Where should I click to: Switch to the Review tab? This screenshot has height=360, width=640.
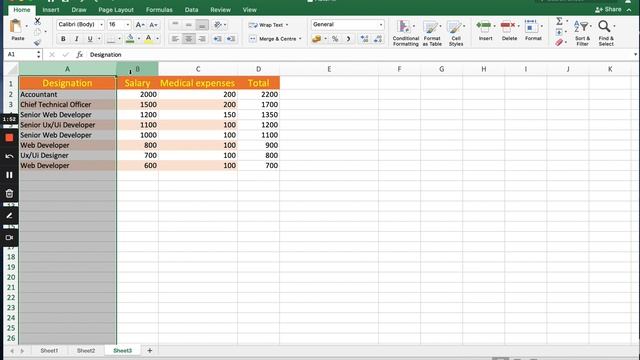[x=220, y=10]
